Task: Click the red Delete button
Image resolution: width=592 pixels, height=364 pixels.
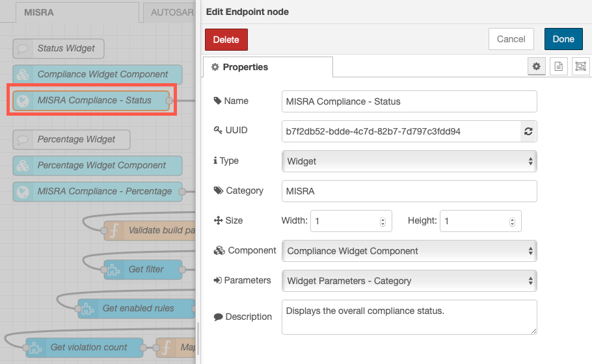Action: [226, 40]
